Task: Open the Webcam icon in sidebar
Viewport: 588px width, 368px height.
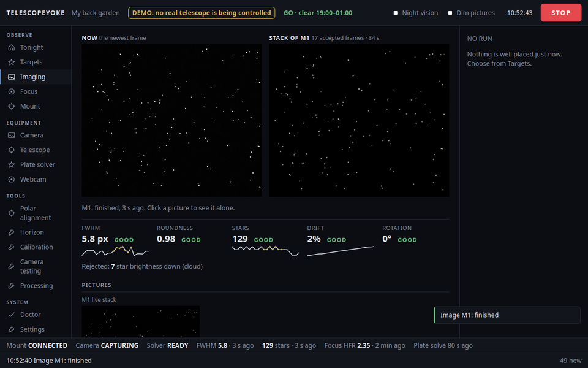Action: coord(12,180)
